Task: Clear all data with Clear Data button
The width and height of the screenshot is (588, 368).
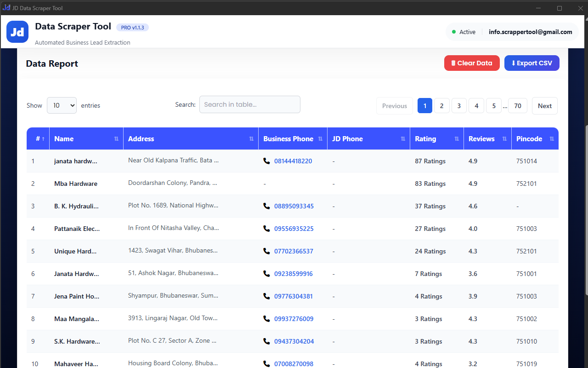Action: pos(472,63)
